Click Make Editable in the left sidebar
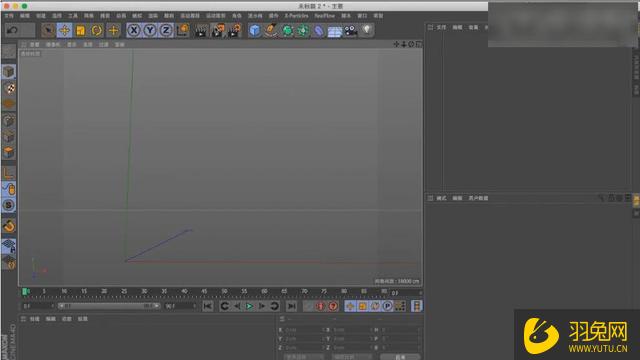 (9, 51)
